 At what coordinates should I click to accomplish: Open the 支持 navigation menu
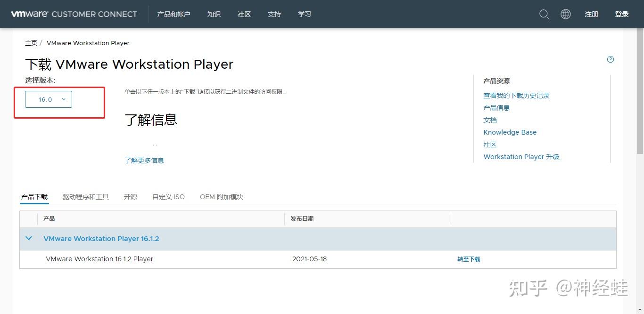click(x=274, y=14)
